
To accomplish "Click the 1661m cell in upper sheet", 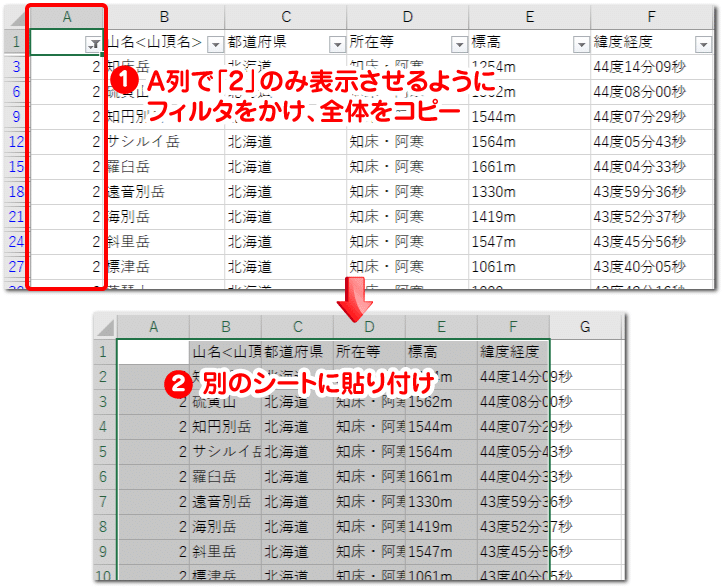I will (530, 167).
